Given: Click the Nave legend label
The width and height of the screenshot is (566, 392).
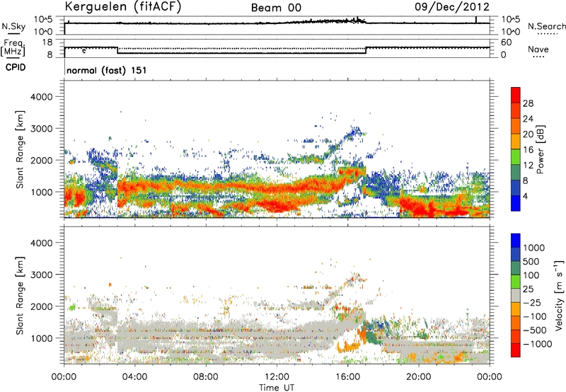Looking at the screenshot, I should (538, 49).
